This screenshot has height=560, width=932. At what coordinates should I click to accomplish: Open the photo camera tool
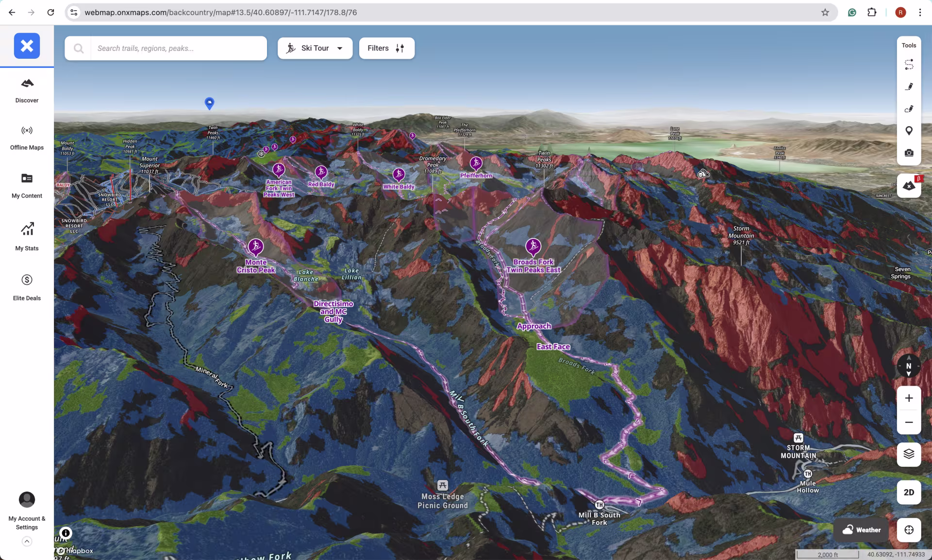click(909, 153)
